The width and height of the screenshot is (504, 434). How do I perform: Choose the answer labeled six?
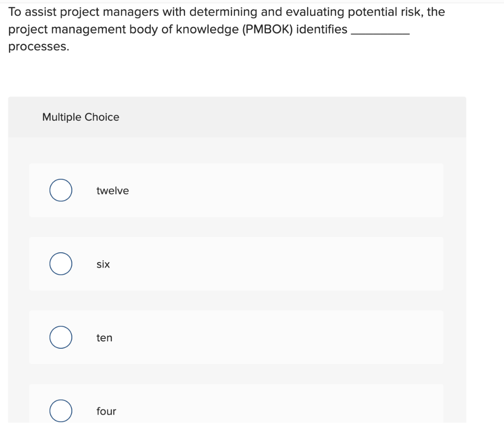(x=102, y=264)
